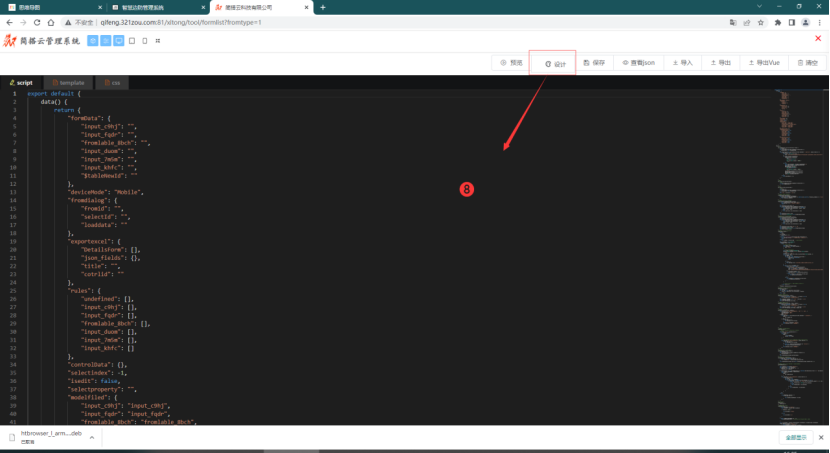The image size is (830, 453).
Task: Click the 导入 import button
Action: click(683, 62)
